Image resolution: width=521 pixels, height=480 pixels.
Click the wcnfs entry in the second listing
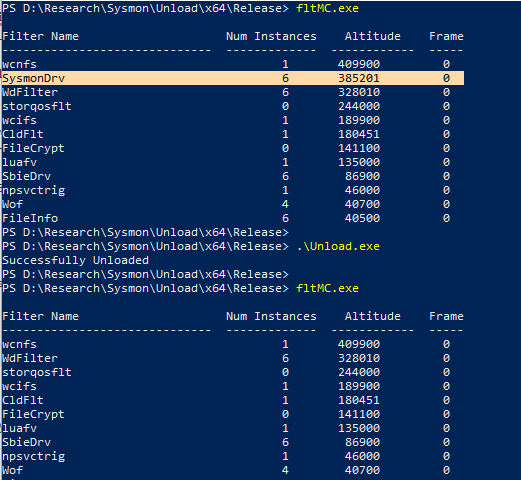click(x=20, y=344)
